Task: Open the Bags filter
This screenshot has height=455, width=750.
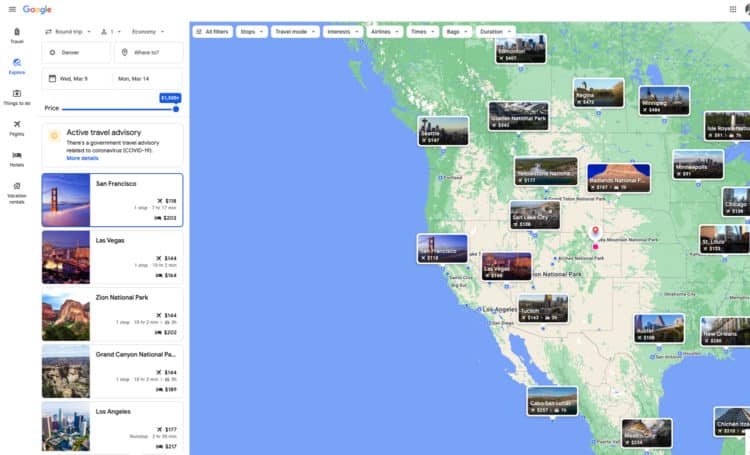Action: (456, 32)
